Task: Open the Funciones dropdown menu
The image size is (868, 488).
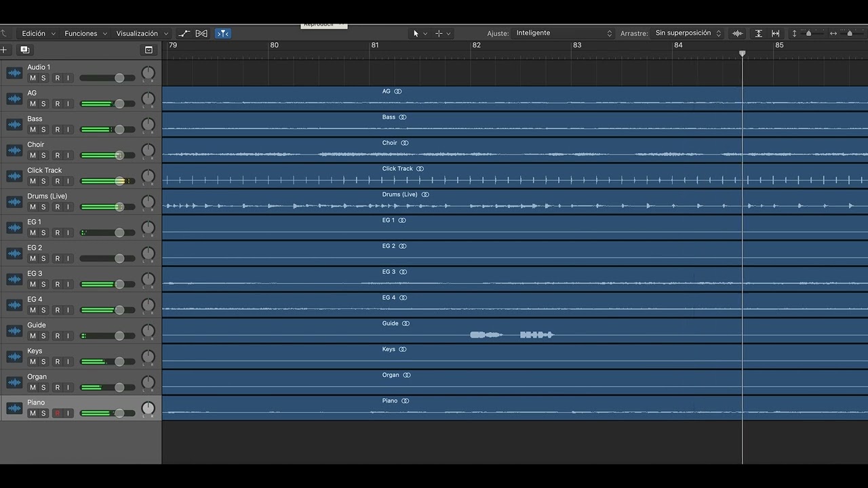Action: (85, 33)
